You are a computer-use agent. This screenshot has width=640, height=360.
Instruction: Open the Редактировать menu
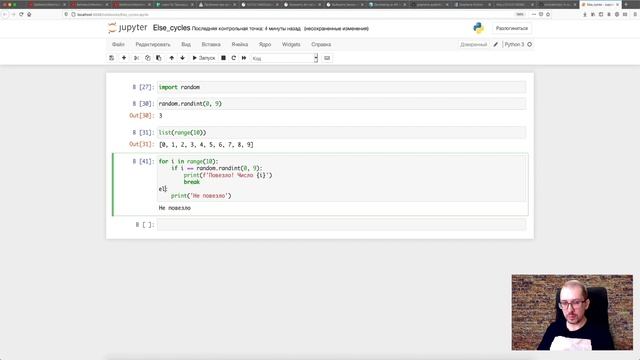pos(153,44)
